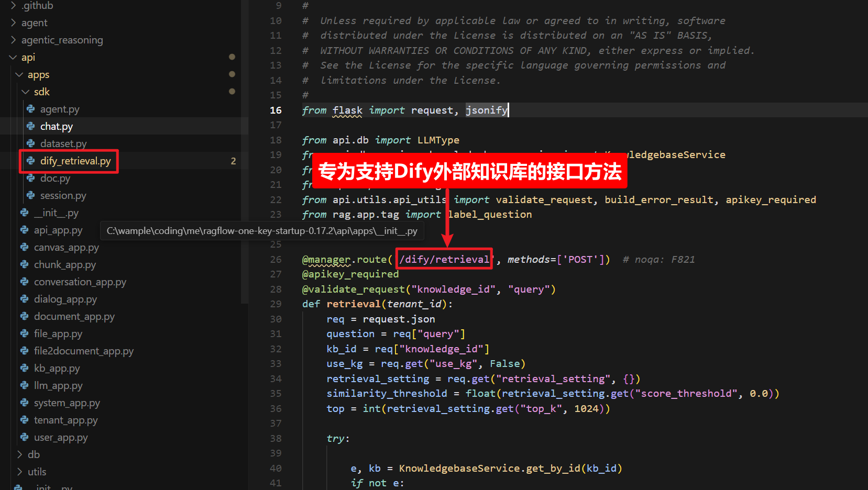Open file_app.py in the explorer
868x490 pixels.
(58, 333)
